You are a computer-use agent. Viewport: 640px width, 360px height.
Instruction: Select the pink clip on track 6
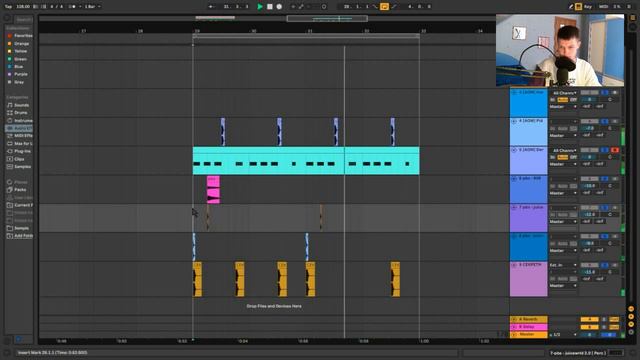[x=213, y=190]
